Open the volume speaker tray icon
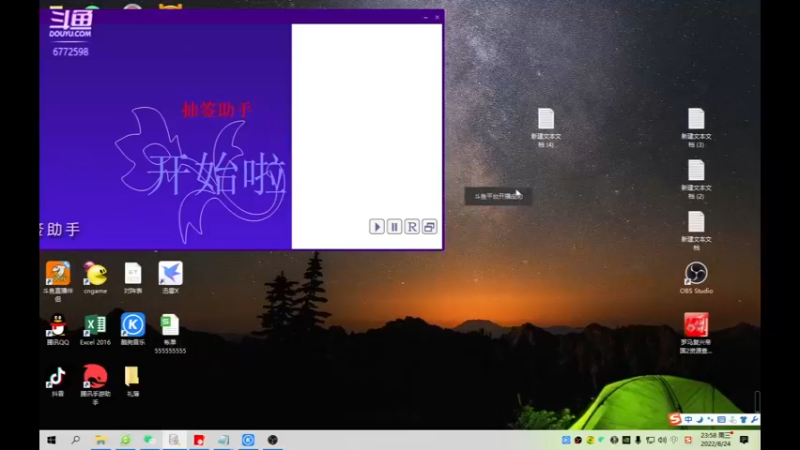Screen dimensions: 800x450 (662, 440)
